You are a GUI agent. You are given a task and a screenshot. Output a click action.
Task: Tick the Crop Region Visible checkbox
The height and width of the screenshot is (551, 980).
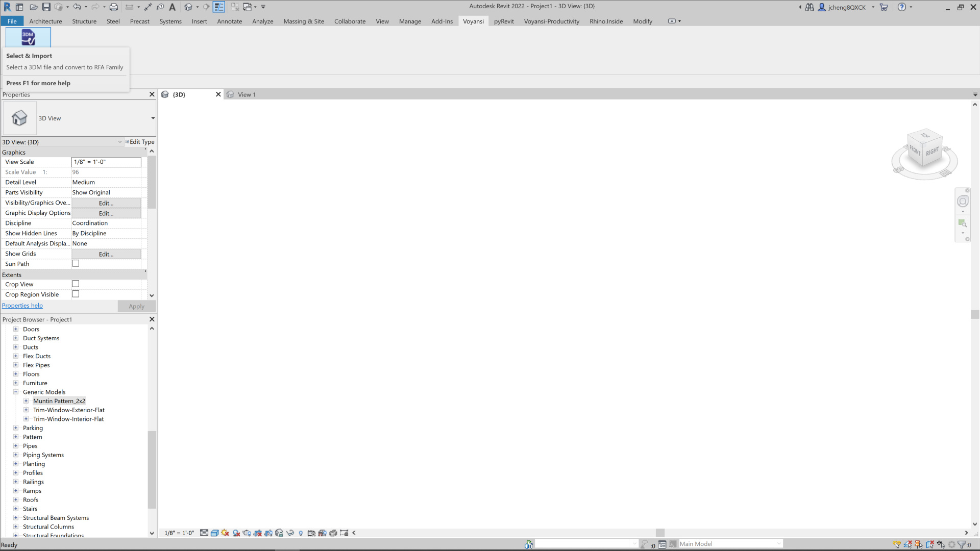click(x=76, y=294)
